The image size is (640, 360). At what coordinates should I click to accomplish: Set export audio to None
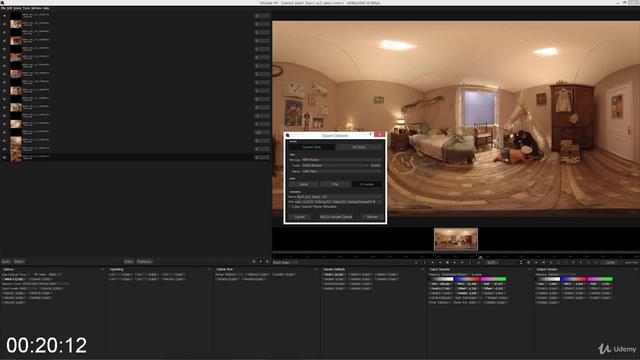click(304, 184)
